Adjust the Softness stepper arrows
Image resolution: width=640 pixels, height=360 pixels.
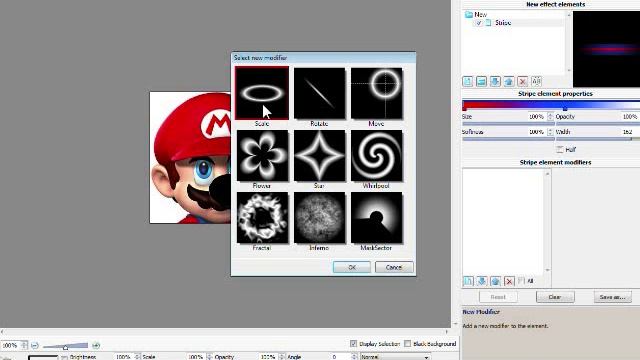click(x=550, y=132)
